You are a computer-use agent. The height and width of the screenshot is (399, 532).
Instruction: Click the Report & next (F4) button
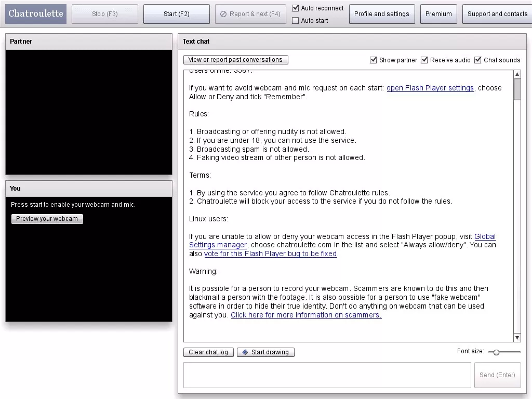pos(250,14)
